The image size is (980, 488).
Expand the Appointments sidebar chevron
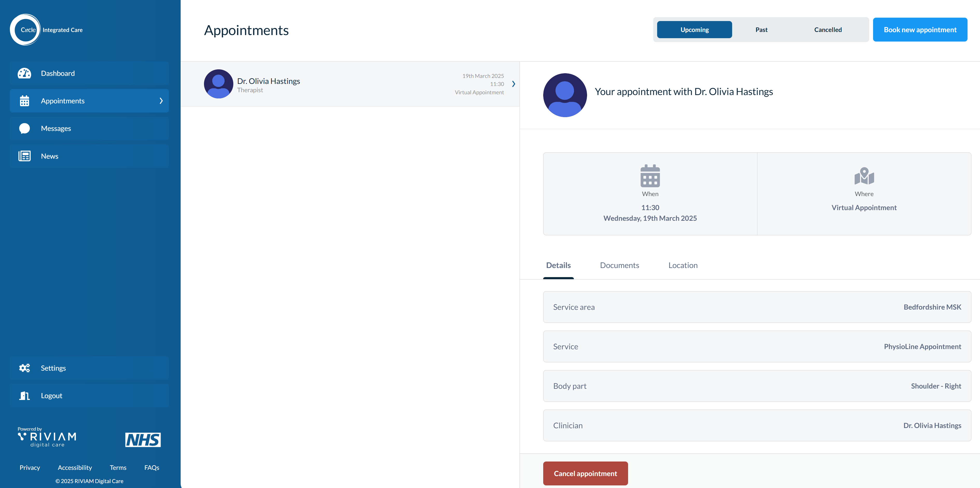coord(161,101)
